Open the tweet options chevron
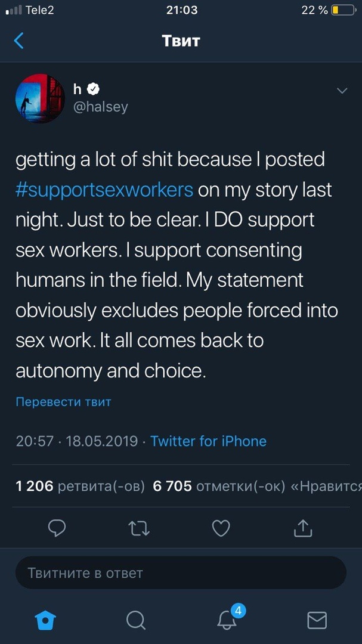This screenshot has width=362, height=644. [x=342, y=91]
